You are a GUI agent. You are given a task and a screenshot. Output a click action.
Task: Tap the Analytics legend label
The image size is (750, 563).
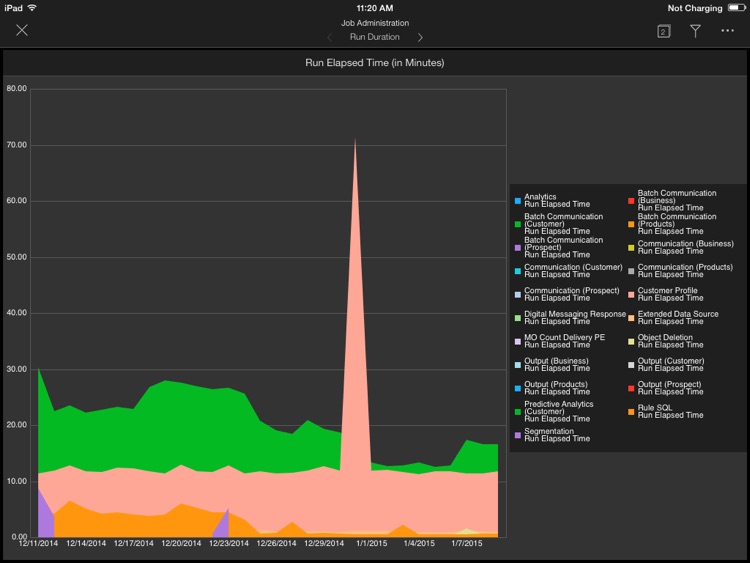557,200
